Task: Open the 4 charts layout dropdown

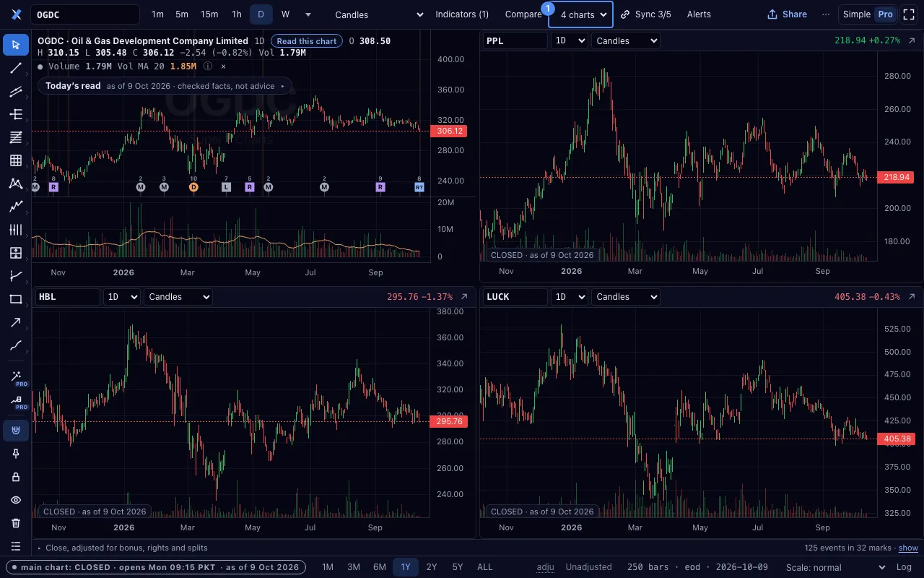Action: [x=580, y=14]
